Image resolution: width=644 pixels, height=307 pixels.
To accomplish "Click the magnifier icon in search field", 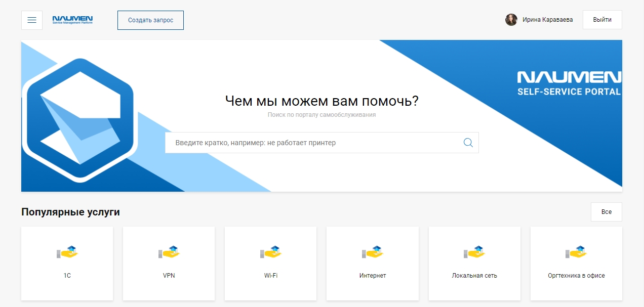I will 468,143.
